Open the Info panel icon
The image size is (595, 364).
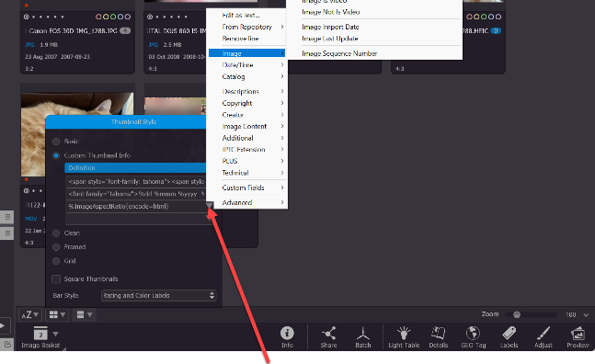point(287,334)
